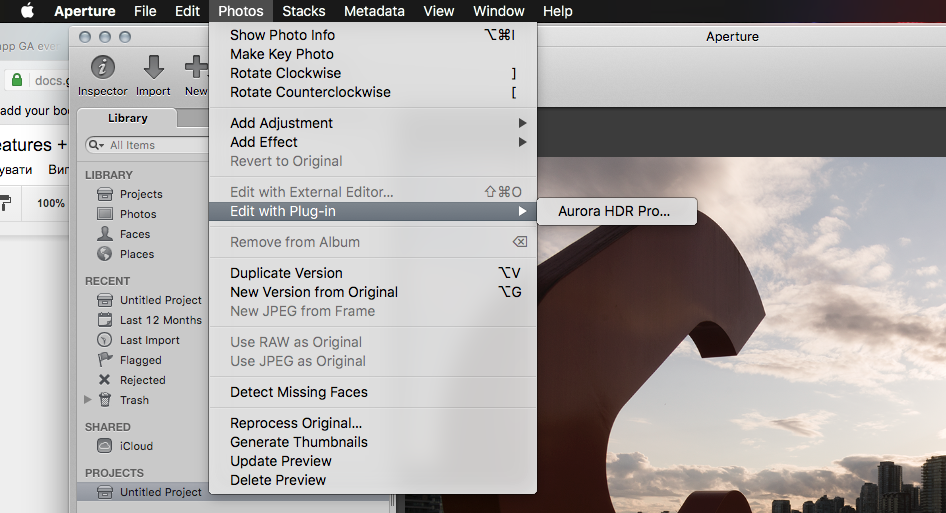Image resolution: width=946 pixels, height=513 pixels.
Task: Expand the Add Adjustment submenu
Action: tap(373, 123)
